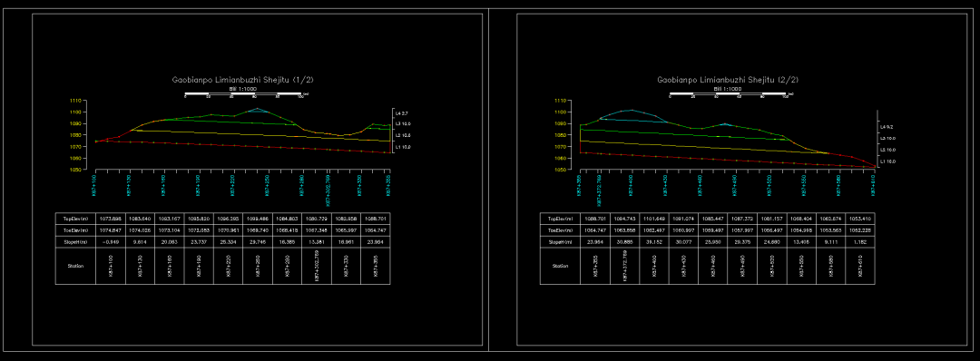980x361 pixels.
Task: Select SlopeH cell -0.949 in left table
Action: (x=112, y=241)
